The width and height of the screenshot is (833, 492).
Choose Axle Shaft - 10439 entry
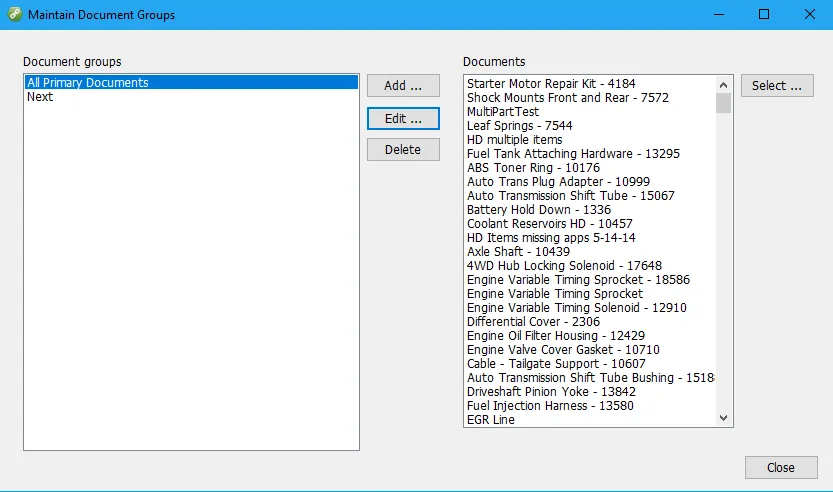(518, 252)
